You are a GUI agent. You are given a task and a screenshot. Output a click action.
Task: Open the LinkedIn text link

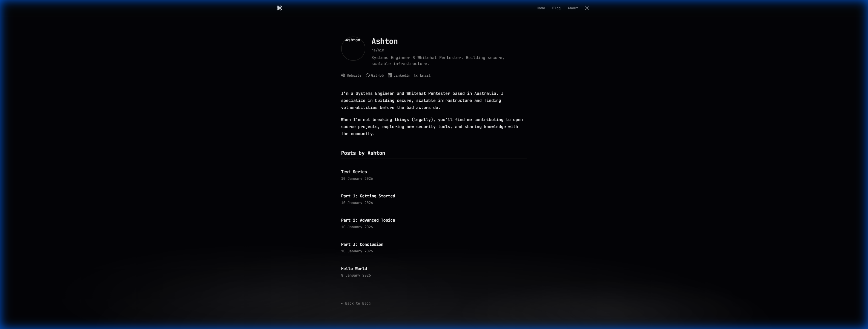coord(402,75)
